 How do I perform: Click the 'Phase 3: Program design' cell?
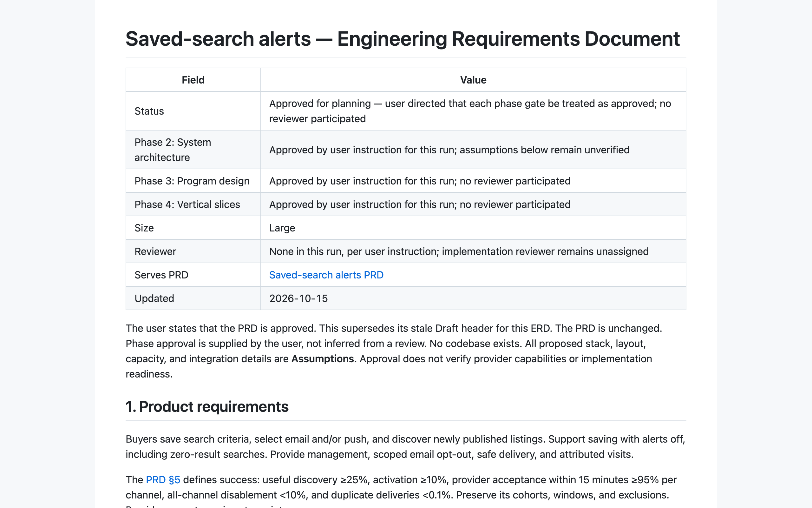[193, 181]
